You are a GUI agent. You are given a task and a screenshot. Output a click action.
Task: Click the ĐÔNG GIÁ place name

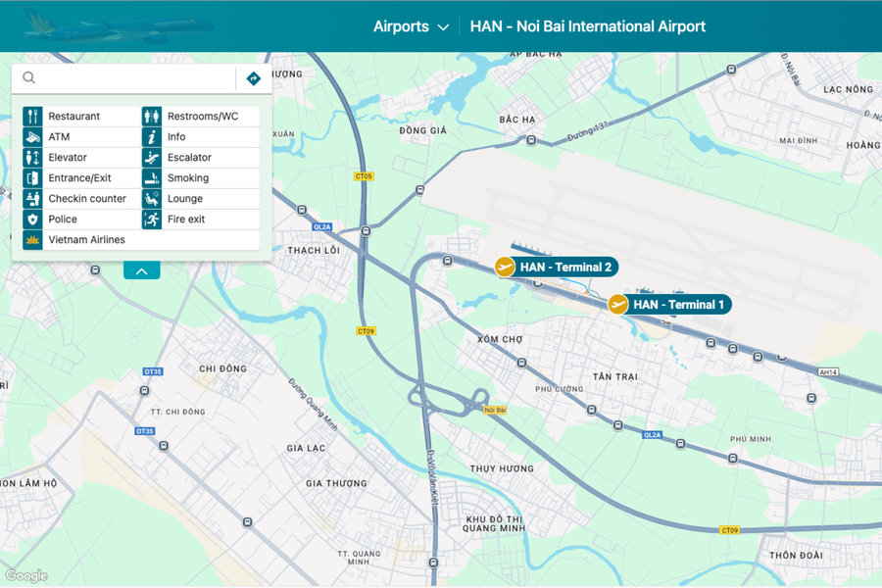pos(423,130)
